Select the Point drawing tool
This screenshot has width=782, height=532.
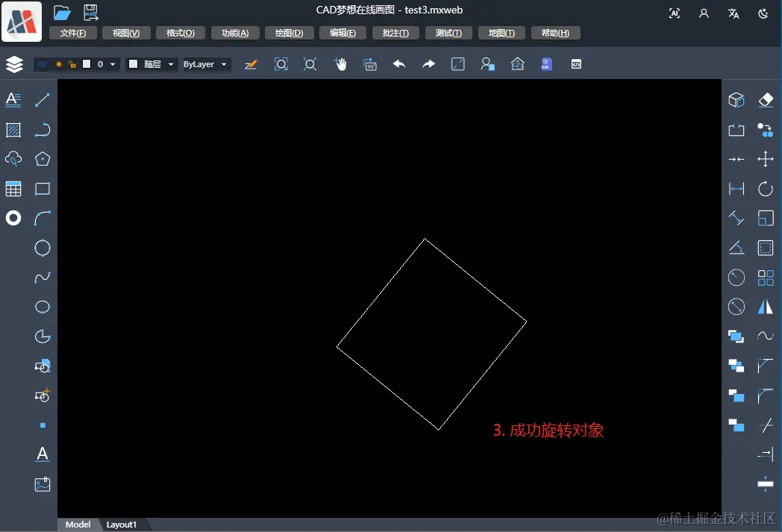(x=43, y=425)
